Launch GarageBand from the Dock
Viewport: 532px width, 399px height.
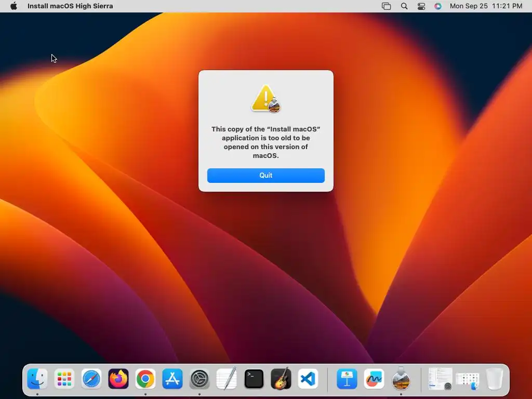pyautogui.click(x=281, y=379)
